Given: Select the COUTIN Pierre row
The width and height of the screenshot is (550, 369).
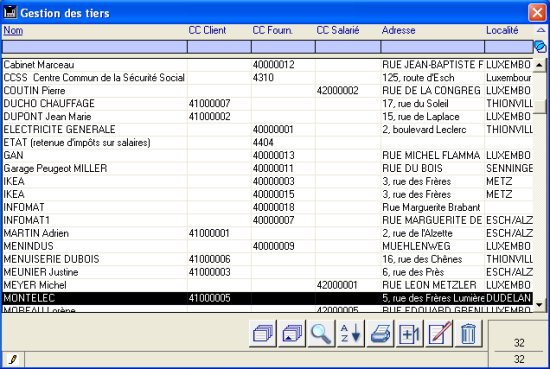Looking at the screenshot, I should coord(268,90).
